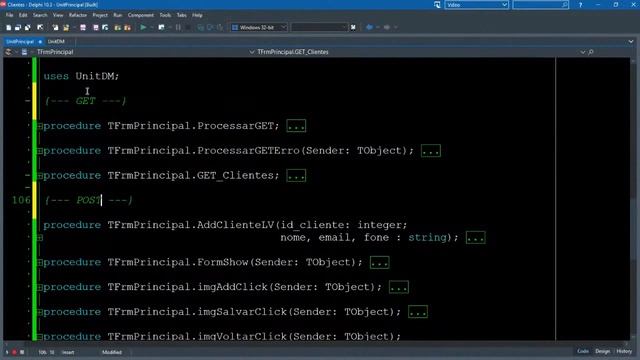Expand the ProcessarGETErro procedure fold marker
This screenshot has width=640, height=360.
pyautogui.click(x=40, y=151)
